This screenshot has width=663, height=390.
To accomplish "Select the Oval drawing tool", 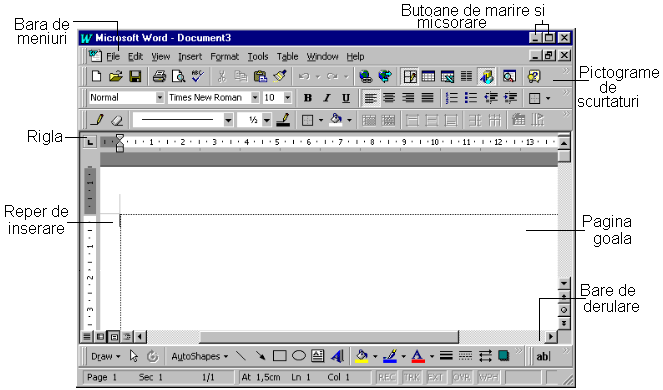I will [x=299, y=356].
